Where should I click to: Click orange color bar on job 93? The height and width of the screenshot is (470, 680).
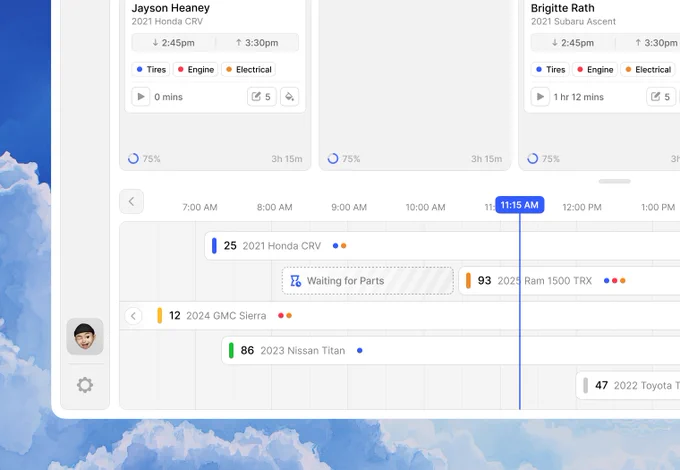click(468, 281)
